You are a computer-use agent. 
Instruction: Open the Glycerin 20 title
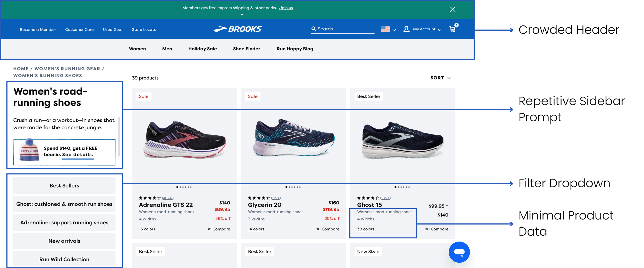point(265,205)
